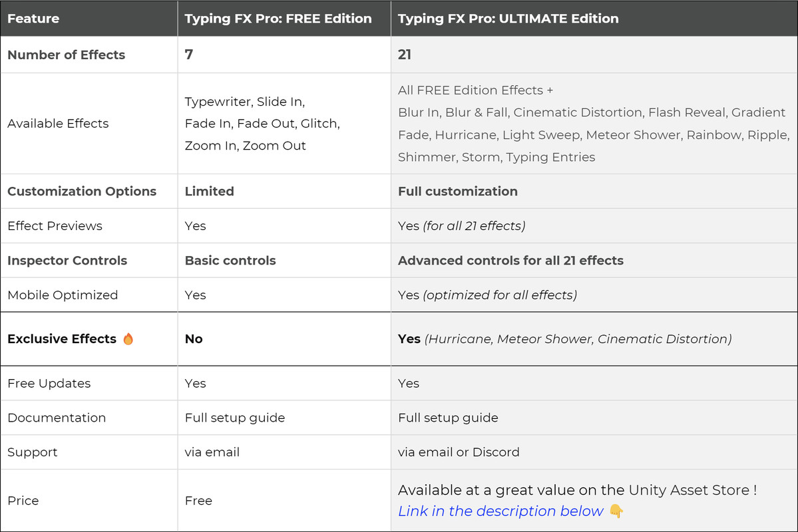This screenshot has height=532, width=798.
Task: Click the 'Fade In, Fade Out, Glitch,' text
Action: click(x=262, y=123)
